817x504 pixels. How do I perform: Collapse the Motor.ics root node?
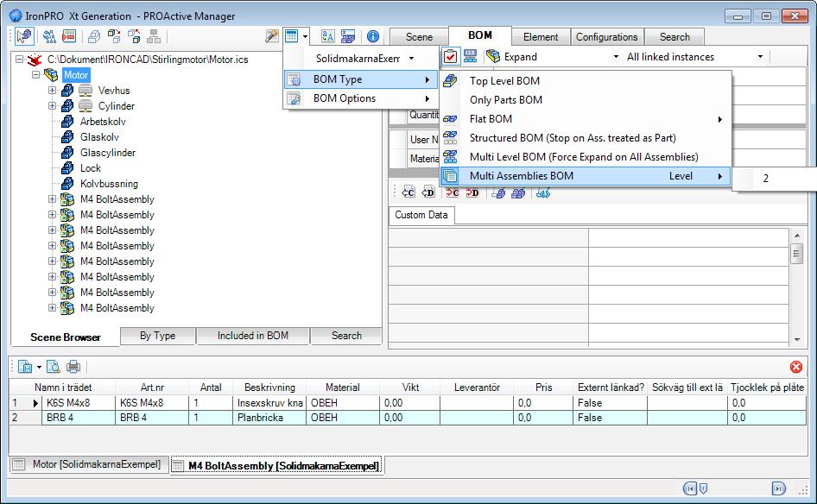click(x=19, y=60)
